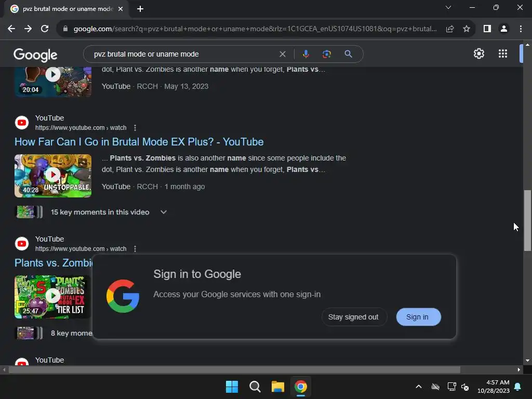Open How Far Can I Go in Brutal Mode EX Plus link
The width and height of the screenshot is (532, 399).
point(139,142)
